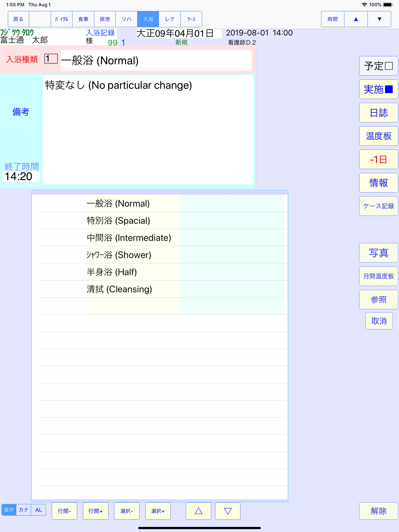Screen dimensions: 399x532
Task: Click the patient name 富士通 太郎
Action: [x=24, y=40]
